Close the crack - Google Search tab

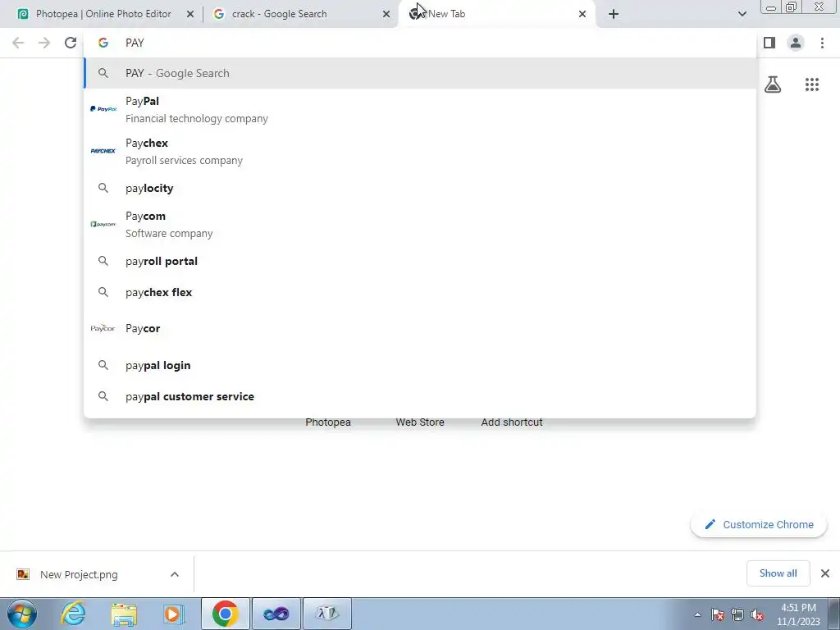pos(386,15)
